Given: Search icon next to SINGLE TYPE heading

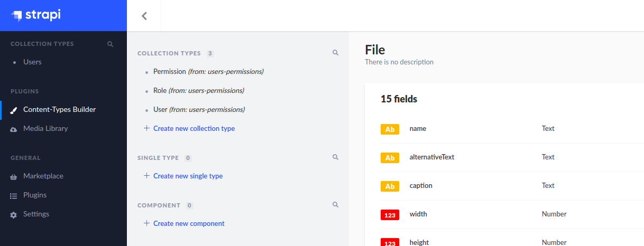Looking at the screenshot, I should pos(335,157).
